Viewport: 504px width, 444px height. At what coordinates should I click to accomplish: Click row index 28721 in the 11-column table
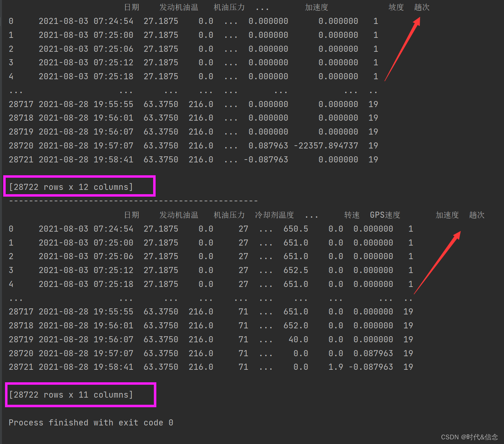point(21,367)
